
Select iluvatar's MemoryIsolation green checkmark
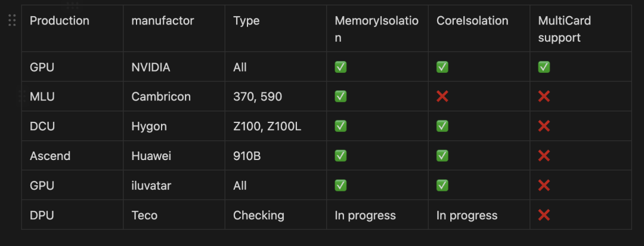click(x=340, y=186)
